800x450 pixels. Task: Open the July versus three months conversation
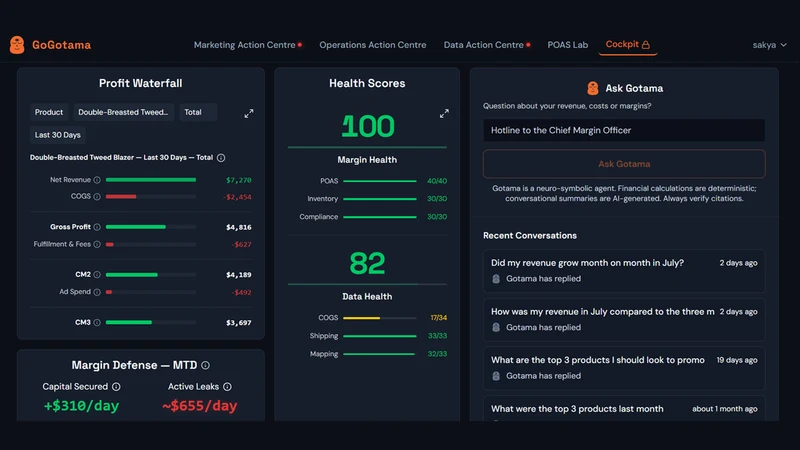pos(624,319)
